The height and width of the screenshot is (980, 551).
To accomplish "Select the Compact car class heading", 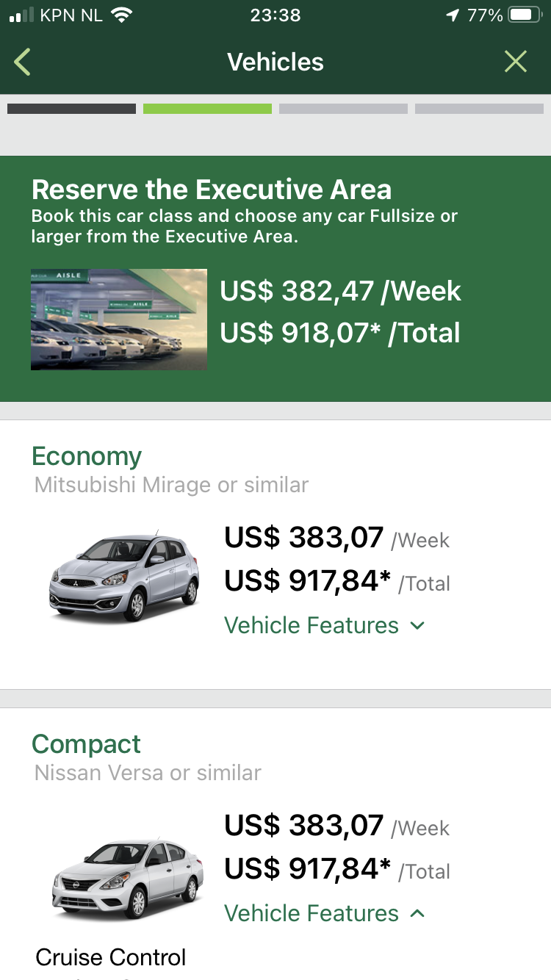I will 86,744.
